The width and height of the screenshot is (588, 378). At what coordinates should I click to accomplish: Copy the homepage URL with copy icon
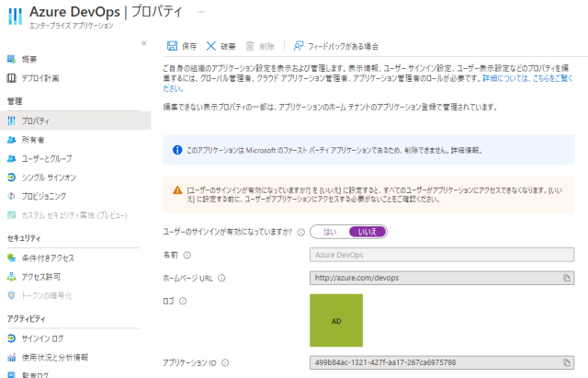(567, 278)
